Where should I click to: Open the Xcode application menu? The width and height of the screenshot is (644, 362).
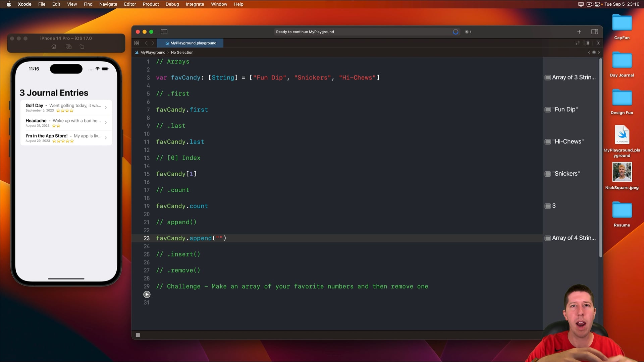24,4
